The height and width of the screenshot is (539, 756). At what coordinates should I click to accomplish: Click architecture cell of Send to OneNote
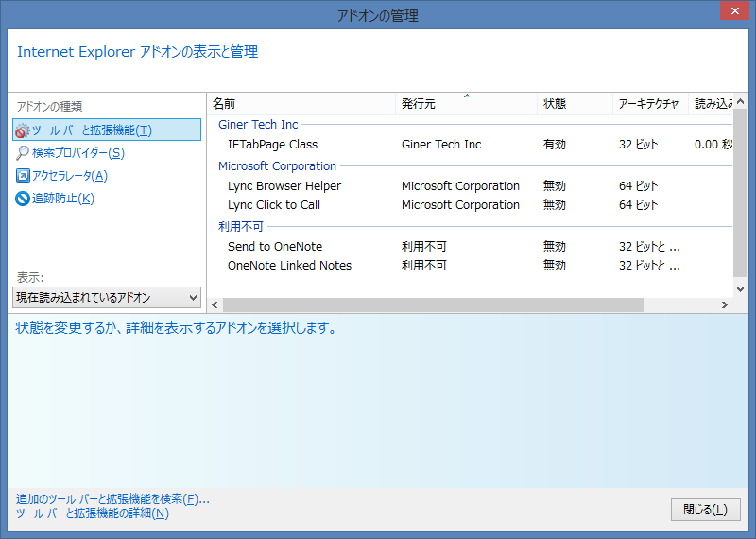coord(649,246)
